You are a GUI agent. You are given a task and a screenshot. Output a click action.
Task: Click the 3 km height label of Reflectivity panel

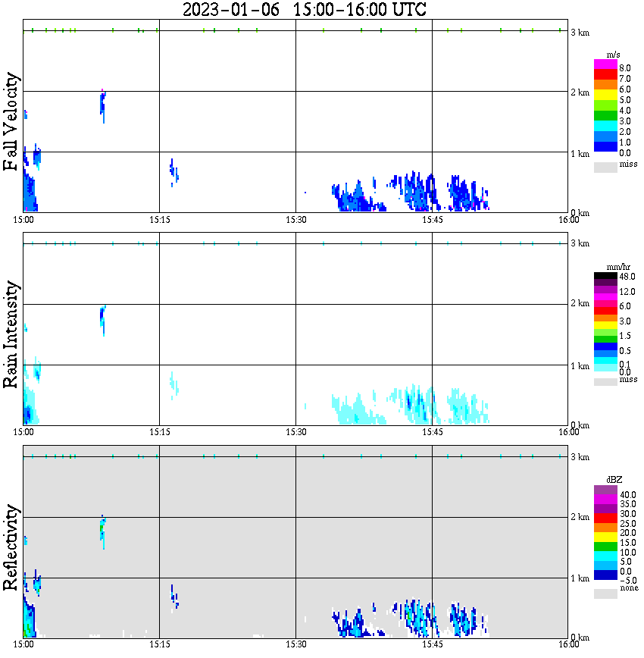[580, 456]
